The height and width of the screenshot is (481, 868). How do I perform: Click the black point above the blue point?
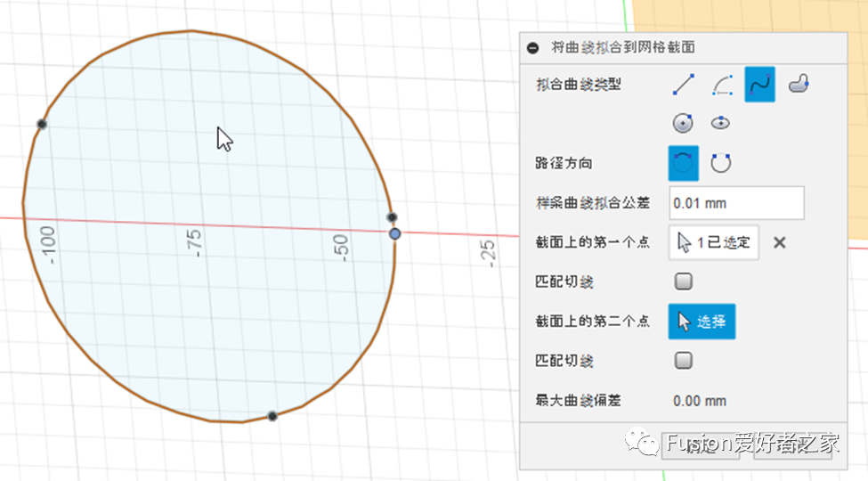392,216
